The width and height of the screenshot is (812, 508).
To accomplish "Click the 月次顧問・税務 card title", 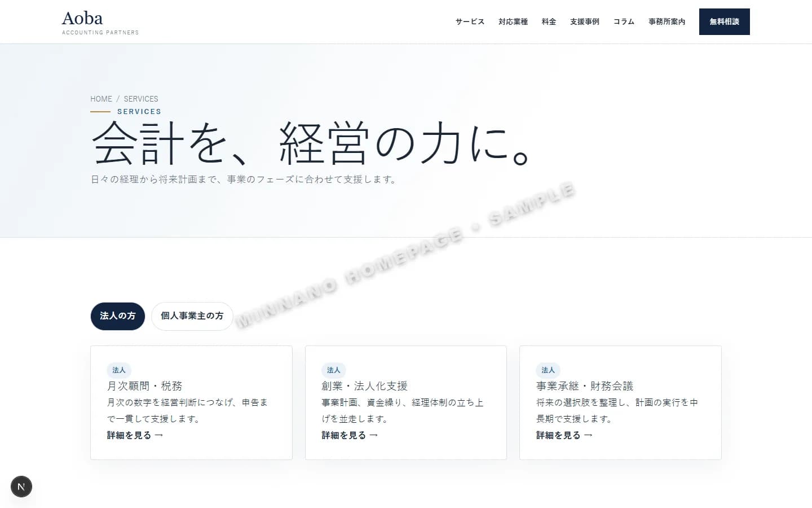I will coord(145,386).
